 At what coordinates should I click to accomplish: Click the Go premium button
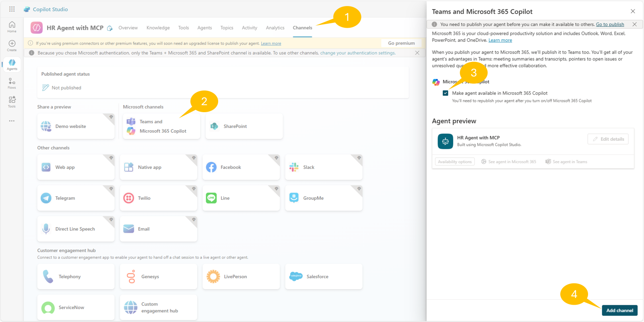tap(401, 43)
